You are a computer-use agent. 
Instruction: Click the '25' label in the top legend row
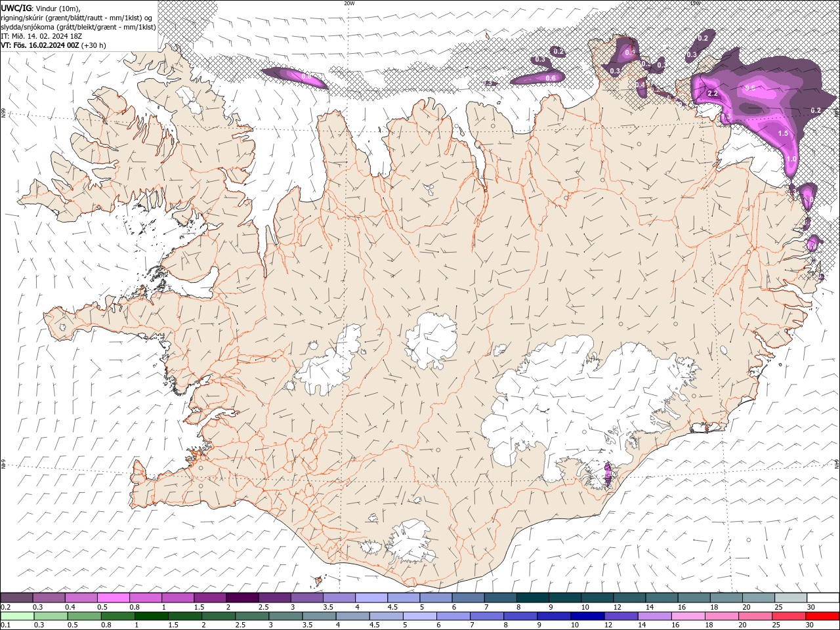tap(778, 607)
